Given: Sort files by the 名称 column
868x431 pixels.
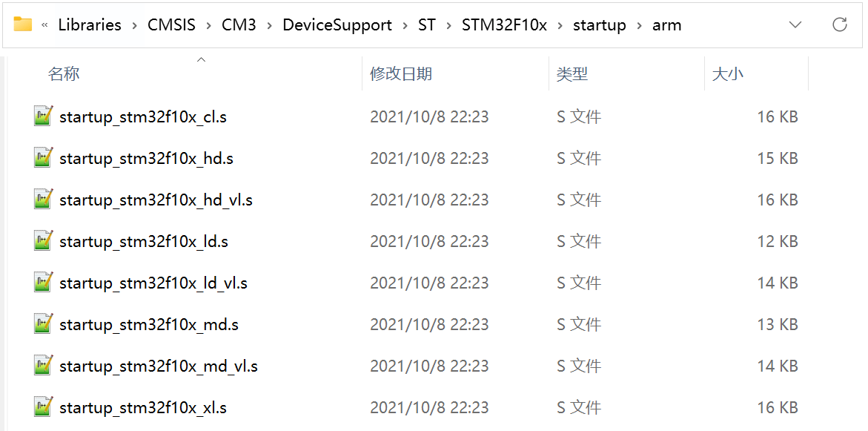Looking at the screenshot, I should tap(64, 74).
